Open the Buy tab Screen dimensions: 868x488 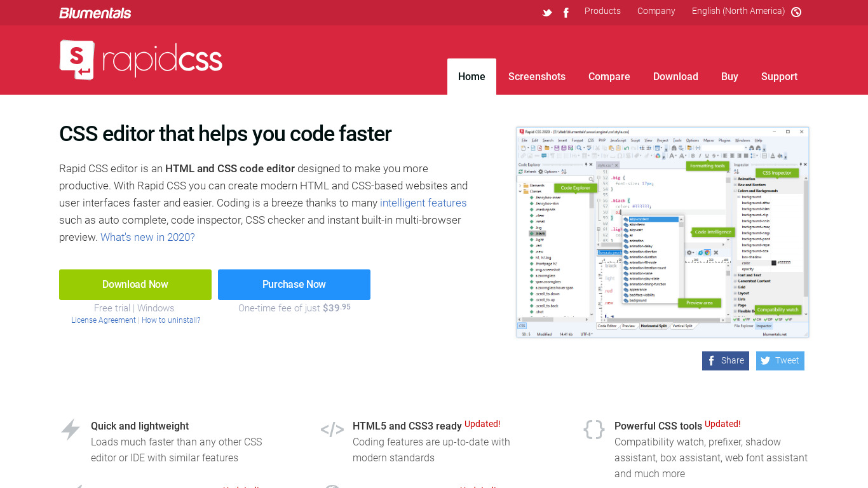[729, 76]
